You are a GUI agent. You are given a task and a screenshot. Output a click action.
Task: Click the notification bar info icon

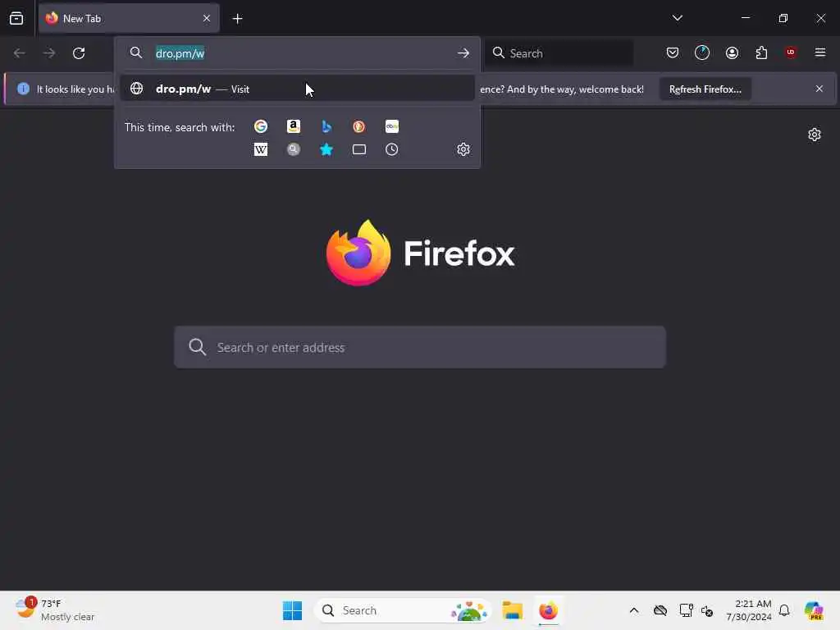23,89
